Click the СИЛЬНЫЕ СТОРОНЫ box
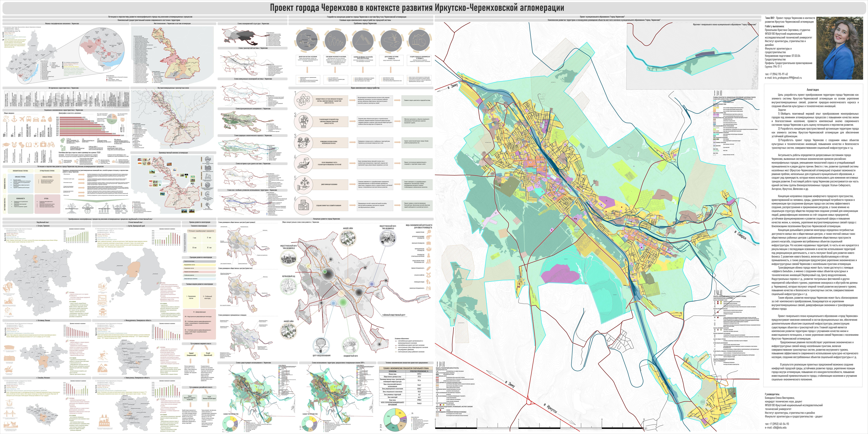The width and height of the screenshot is (868, 434). coord(21,184)
